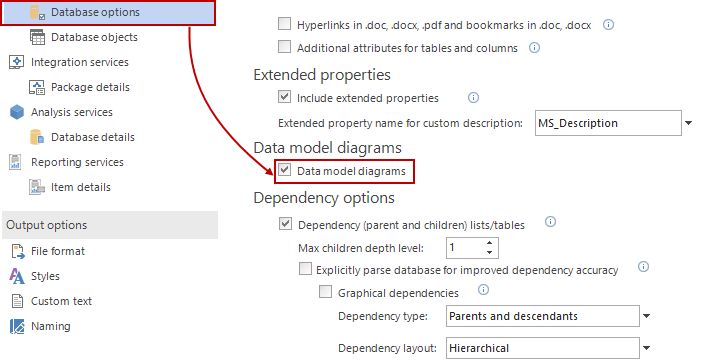
Task: Click the Naming pencil icon
Action: [17, 327]
